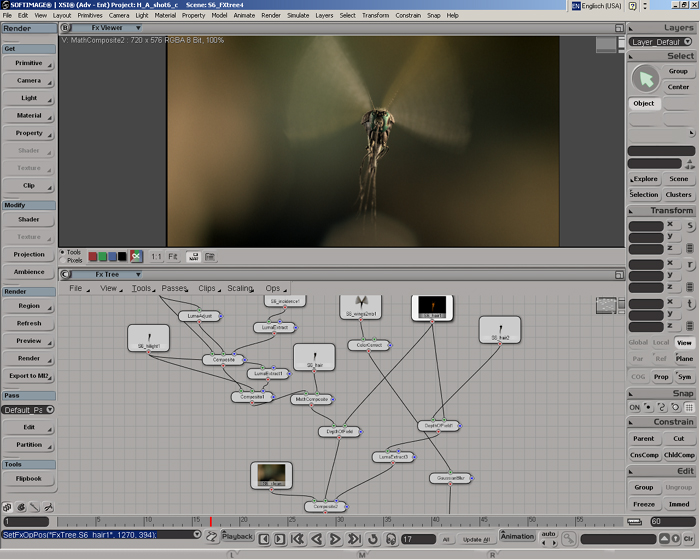Click the Rotate transform r icon
700x560 pixels.
pyautogui.click(x=690, y=266)
